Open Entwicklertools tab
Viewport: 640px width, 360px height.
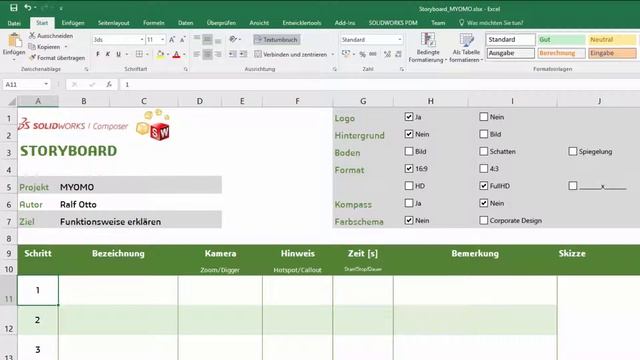click(x=302, y=23)
